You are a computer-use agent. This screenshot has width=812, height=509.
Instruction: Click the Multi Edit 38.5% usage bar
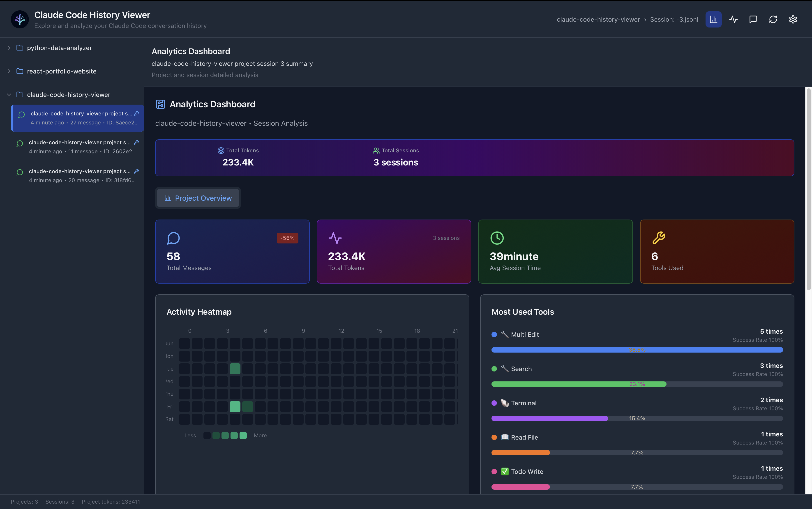point(637,350)
